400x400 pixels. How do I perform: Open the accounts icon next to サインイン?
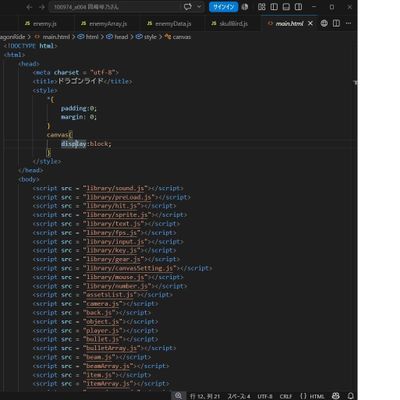pyautogui.click(x=245, y=7)
